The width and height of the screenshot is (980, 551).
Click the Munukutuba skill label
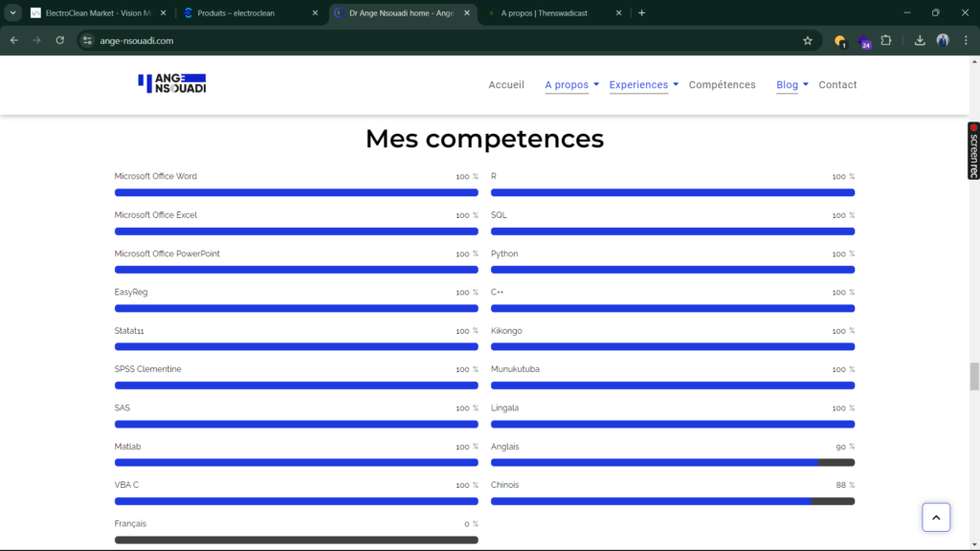[x=515, y=369]
